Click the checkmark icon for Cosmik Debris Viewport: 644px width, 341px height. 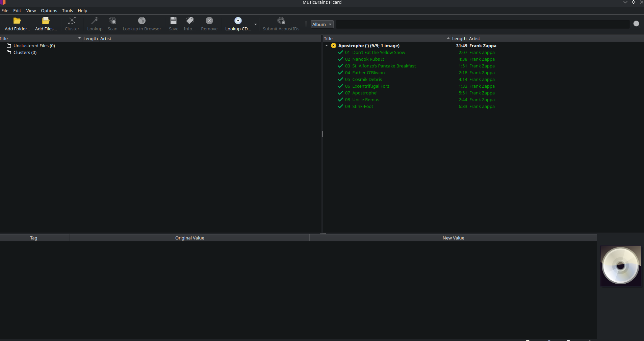pyautogui.click(x=340, y=79)
